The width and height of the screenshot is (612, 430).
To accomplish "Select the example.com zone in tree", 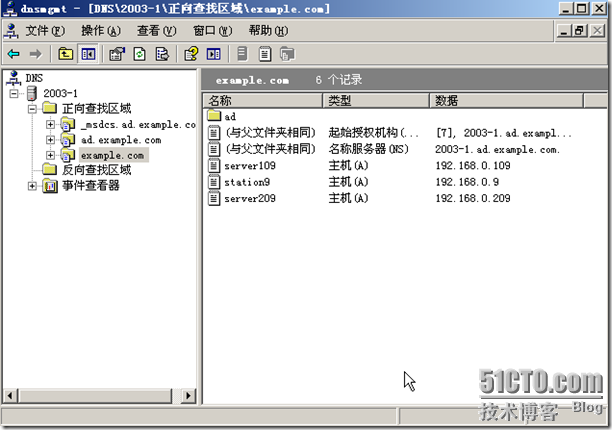I will [113, 155].
